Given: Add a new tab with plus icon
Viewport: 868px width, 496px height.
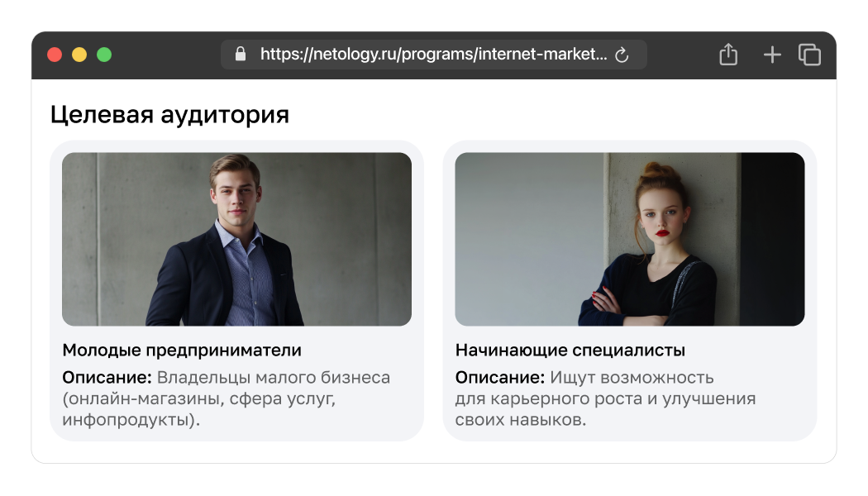Looking at the screenshot, I should (771, 55).
